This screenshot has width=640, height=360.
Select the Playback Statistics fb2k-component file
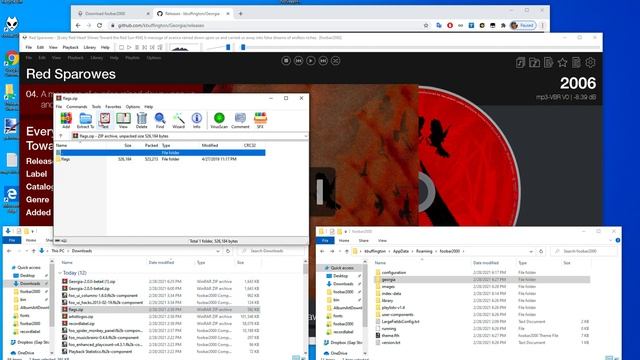coord(160,351)
